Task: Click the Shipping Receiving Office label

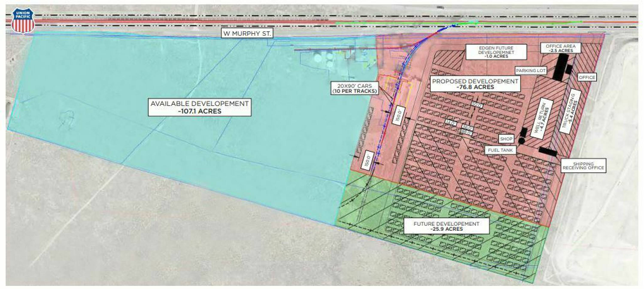Action: click(x=583, y=166)
